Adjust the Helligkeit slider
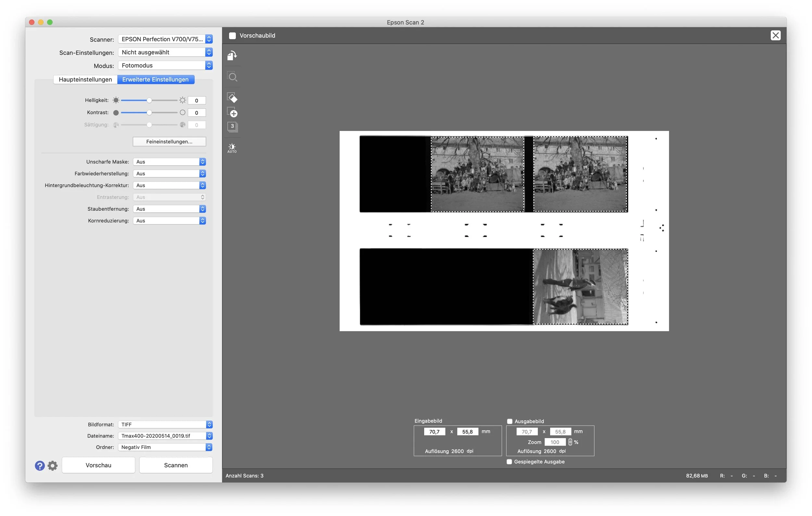 coord(149,100)
